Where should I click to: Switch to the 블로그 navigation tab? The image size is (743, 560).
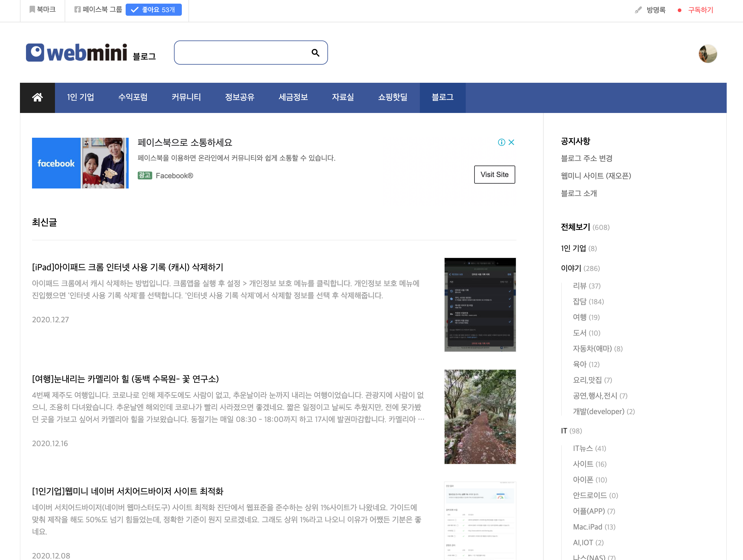tap(442, 98)
